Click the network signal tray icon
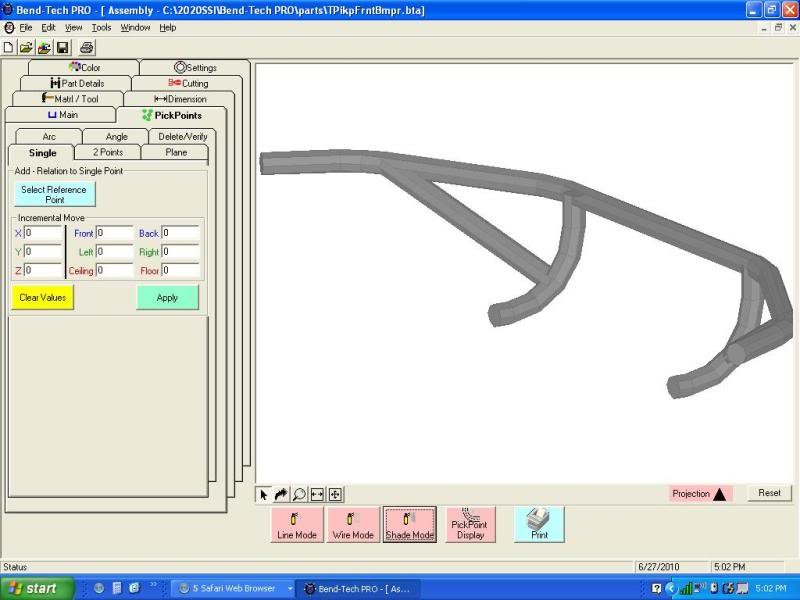Screen dimensions: 800x600 pyautogui.click(x=685, y=589)
